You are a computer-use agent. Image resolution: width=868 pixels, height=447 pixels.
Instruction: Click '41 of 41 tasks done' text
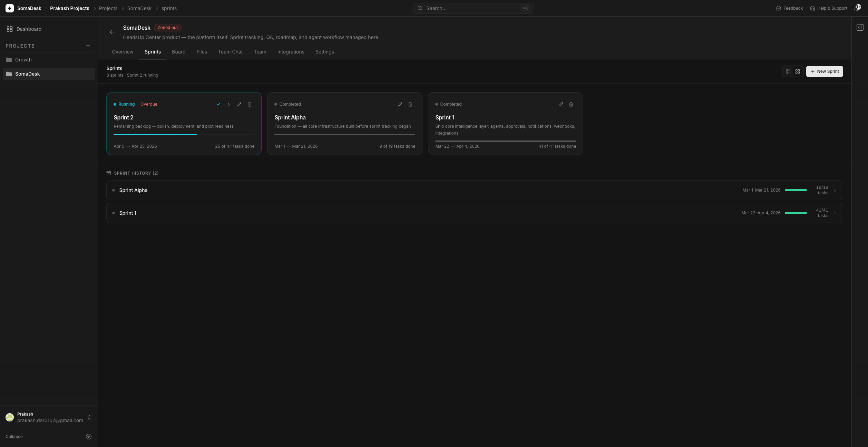(x=557, y=146)
